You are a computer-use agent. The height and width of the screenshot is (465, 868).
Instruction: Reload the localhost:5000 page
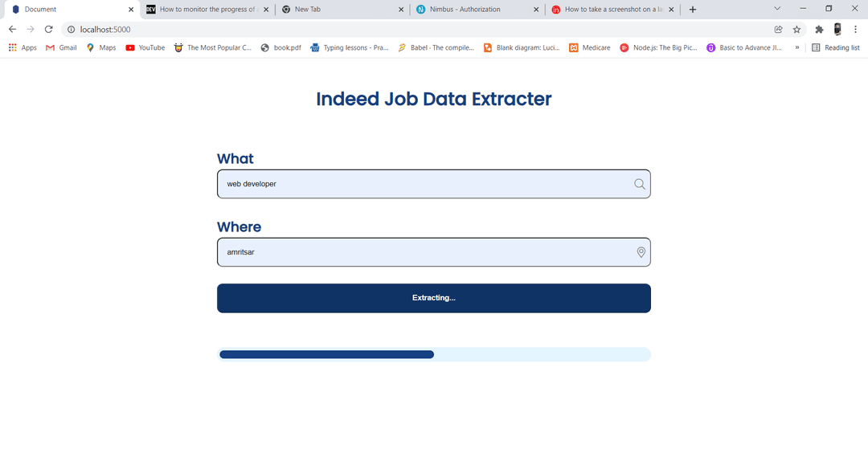(x=48, y=29)
